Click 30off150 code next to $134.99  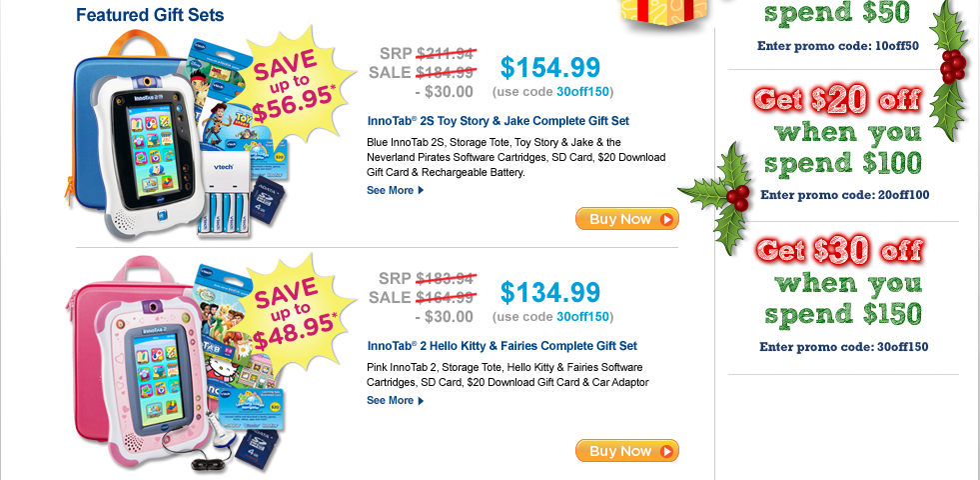[x=582, y=317]
